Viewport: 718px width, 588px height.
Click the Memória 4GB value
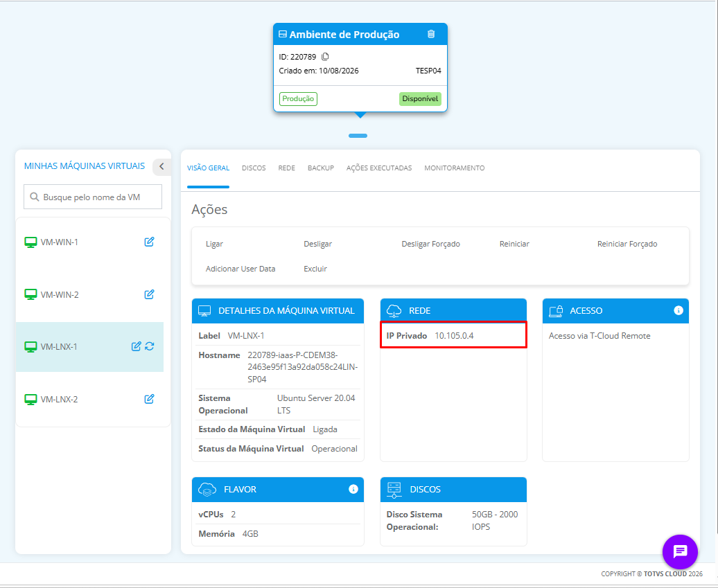click(250, 533)
